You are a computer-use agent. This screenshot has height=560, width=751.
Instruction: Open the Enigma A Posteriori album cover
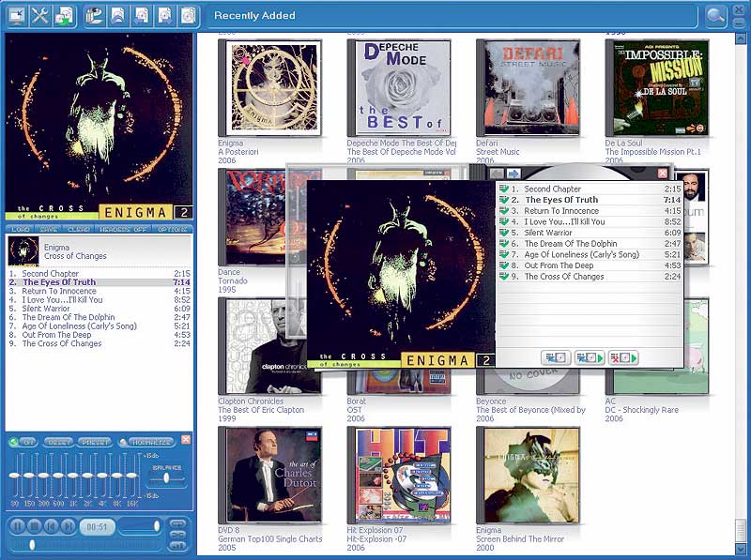pos(270,88)
